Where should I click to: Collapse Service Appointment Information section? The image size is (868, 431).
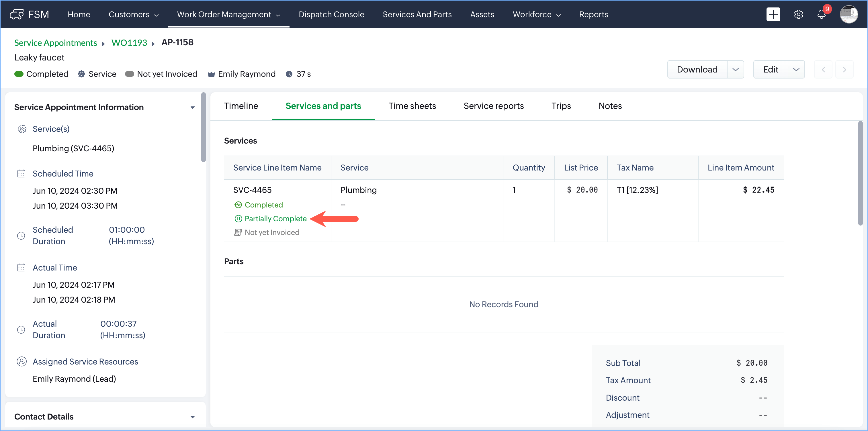click(x=192, y=107)
